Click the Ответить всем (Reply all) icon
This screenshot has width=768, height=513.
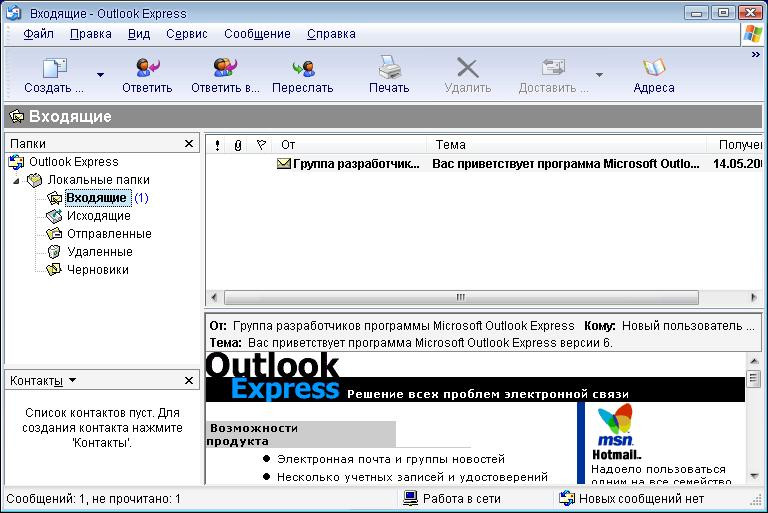(x=225, y=68)
